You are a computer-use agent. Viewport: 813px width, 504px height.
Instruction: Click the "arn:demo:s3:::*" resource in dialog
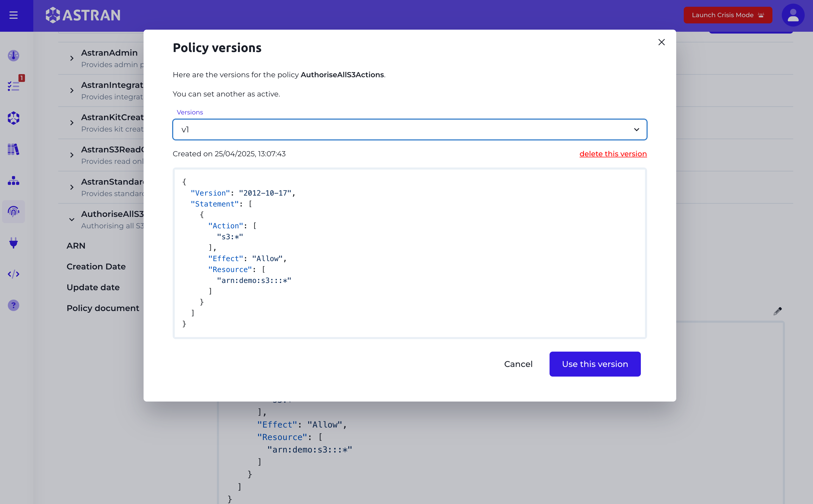point(254,280)
